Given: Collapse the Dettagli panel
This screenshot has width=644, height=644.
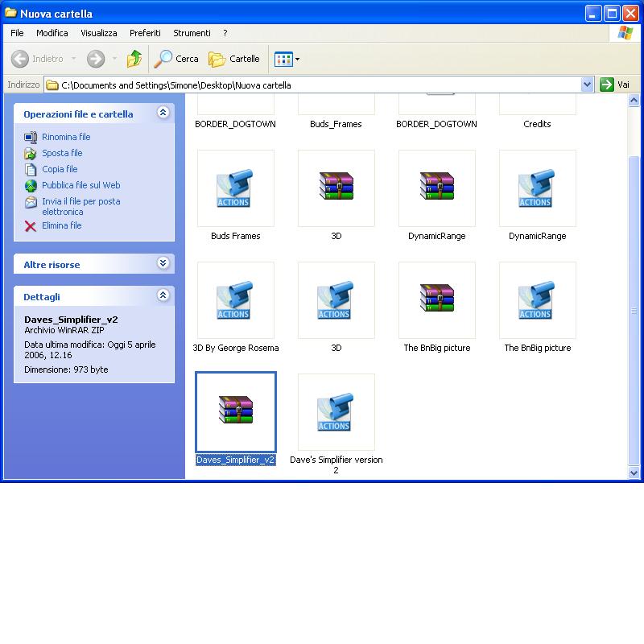Looking at the screenshot, I should pyautogui.click(x=163, y=296).
